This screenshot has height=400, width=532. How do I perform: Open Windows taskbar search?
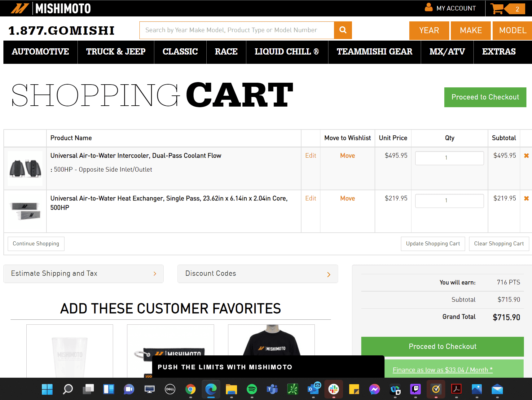click(x=68, y=389)
